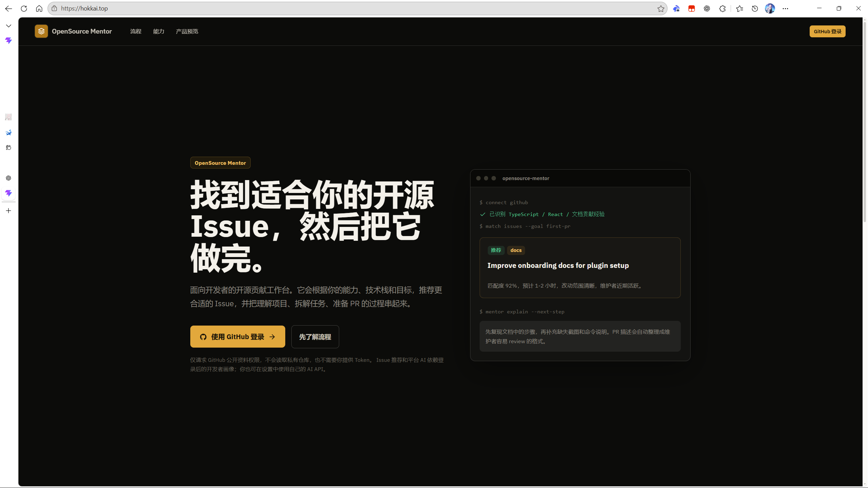868x488 pixels.
Task: Open the 能力 navigation link
Action: pos(158,31)
